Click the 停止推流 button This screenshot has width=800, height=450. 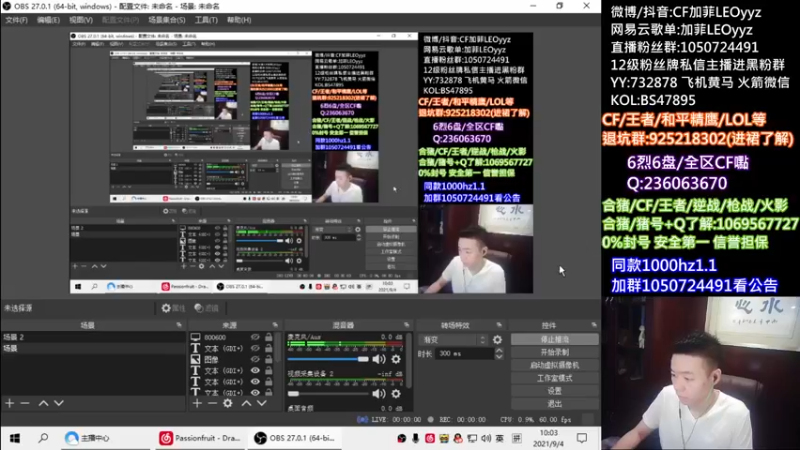[555, 339]
